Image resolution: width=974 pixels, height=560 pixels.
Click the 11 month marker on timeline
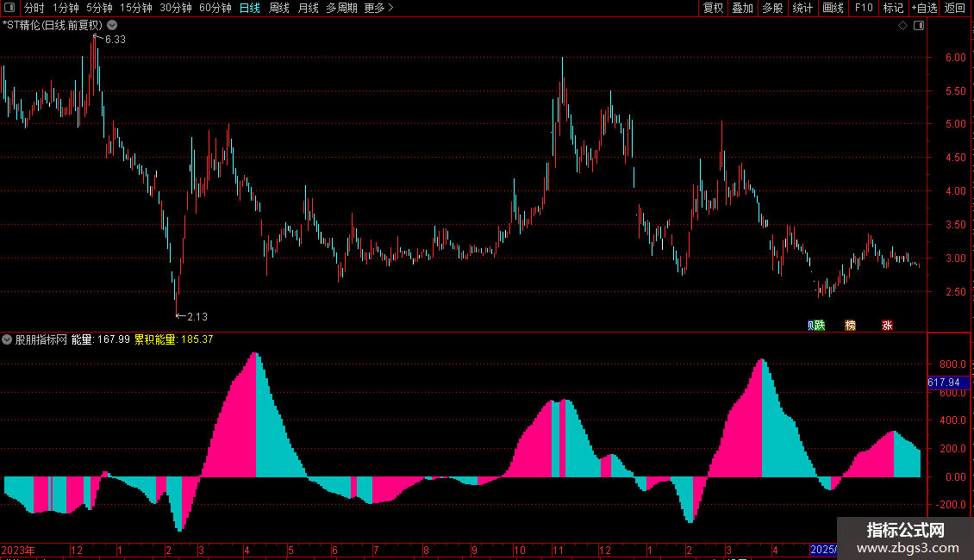click(558, 550)
